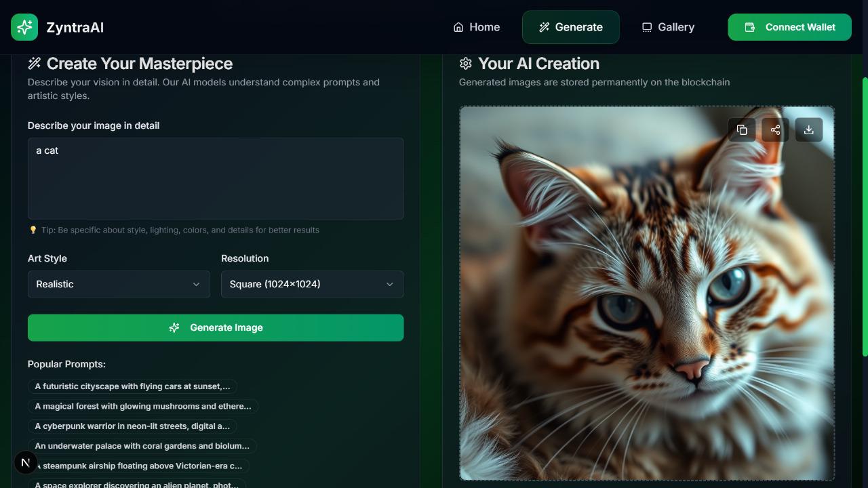Download the generated cat image
868x488 pixels.
click(808, 130)
